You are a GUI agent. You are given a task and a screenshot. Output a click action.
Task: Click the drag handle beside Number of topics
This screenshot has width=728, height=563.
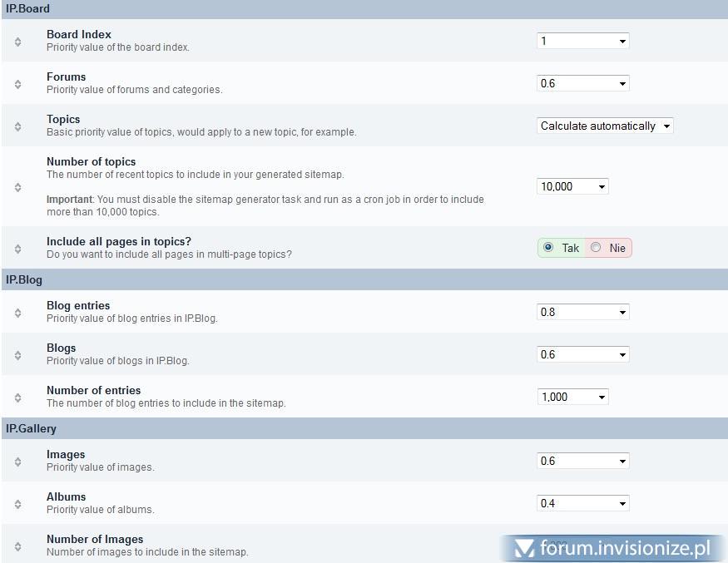coord(18,187)
